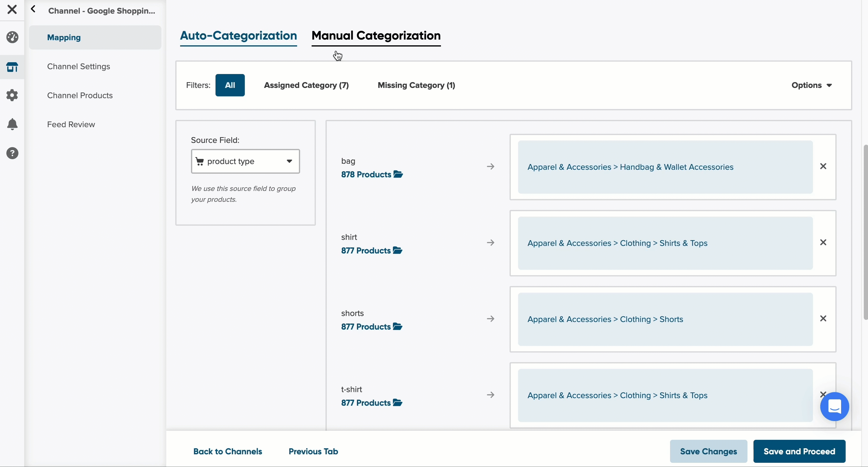This screenshot has width=868, height=467.
Task: Filter by Missing Category (1)
Action: tap(416, 85)
